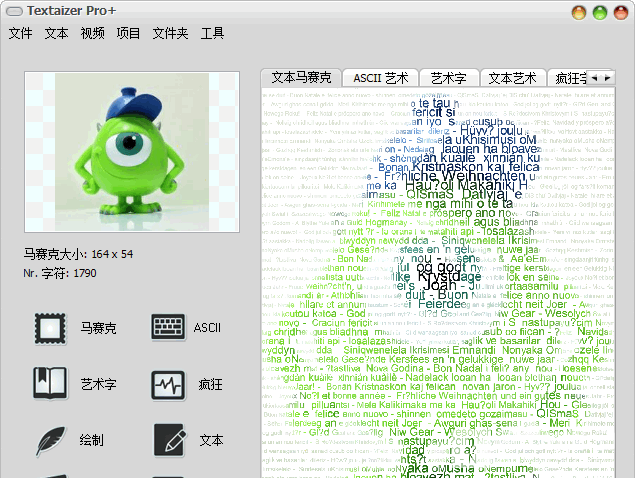The height and width of the screenshot is (478, 635).
Task: Choose the text (文本) pencil-note icon
Action: click(170, 440)
